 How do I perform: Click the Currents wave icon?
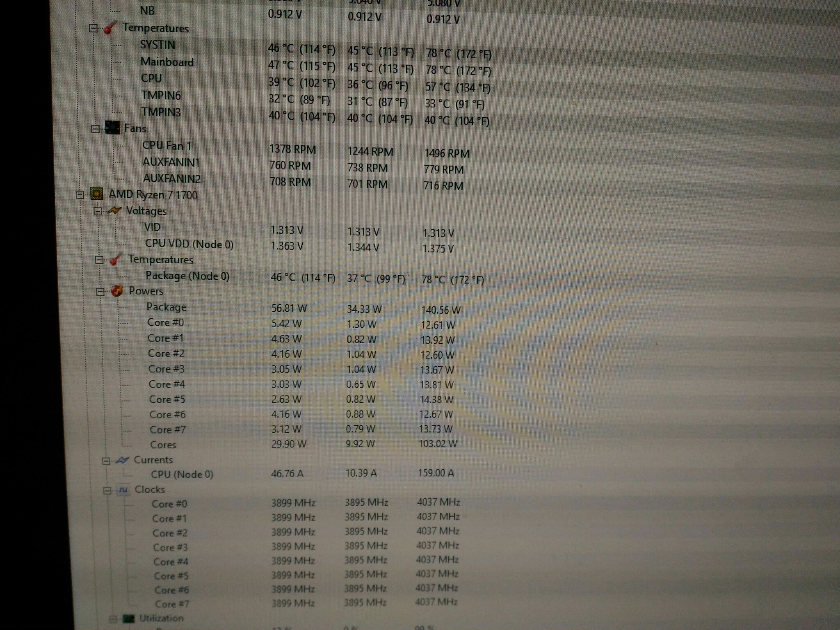tap(122, 460)
